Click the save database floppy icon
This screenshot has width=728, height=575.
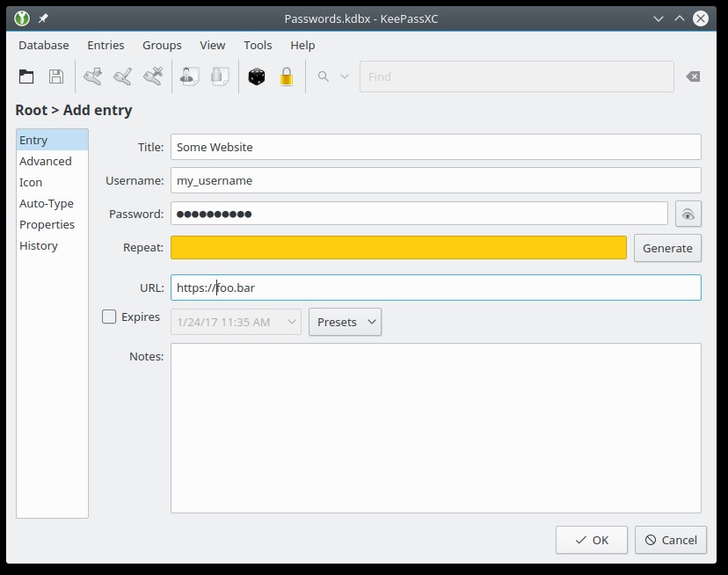(x=56, y=76)
